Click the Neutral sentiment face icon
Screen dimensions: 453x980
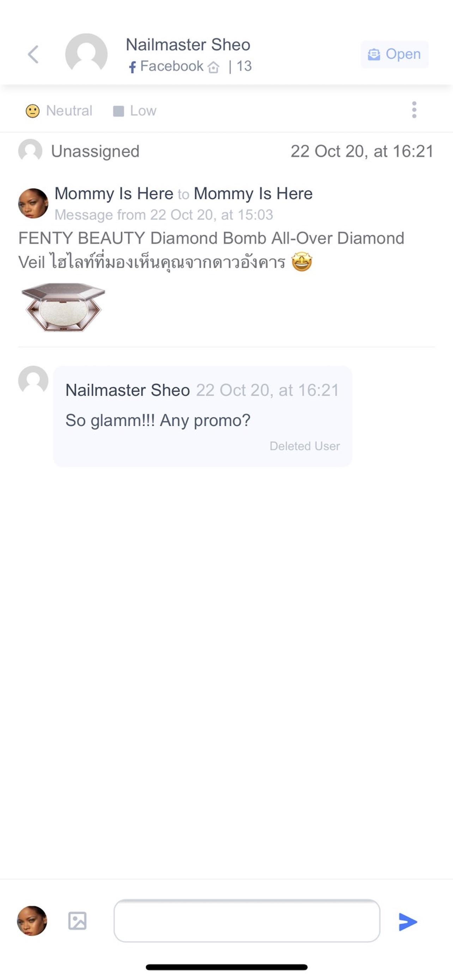[x=32, y=111]
